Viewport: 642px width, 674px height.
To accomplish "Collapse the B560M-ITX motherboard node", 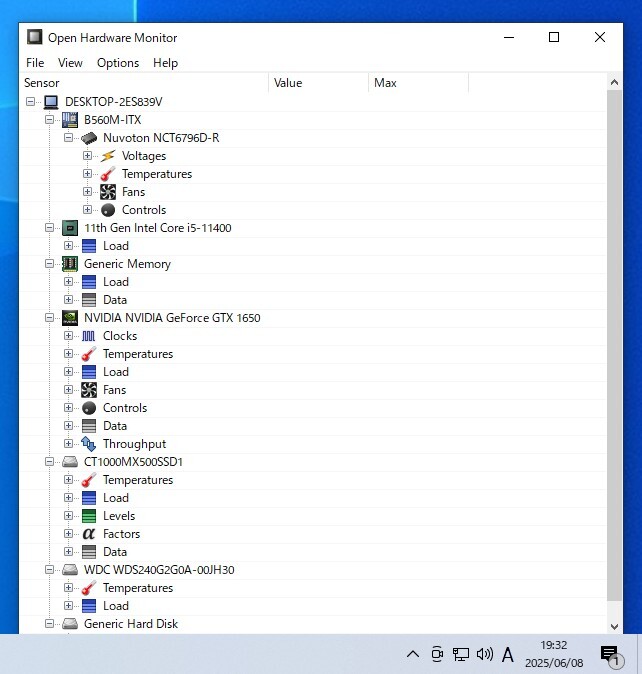I will (49, 120).
